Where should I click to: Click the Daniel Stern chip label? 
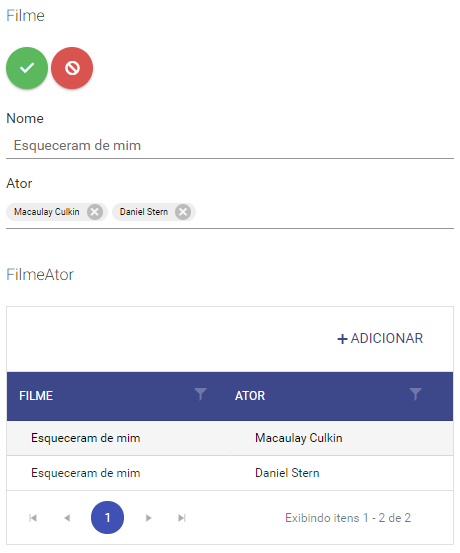(144, 212)
